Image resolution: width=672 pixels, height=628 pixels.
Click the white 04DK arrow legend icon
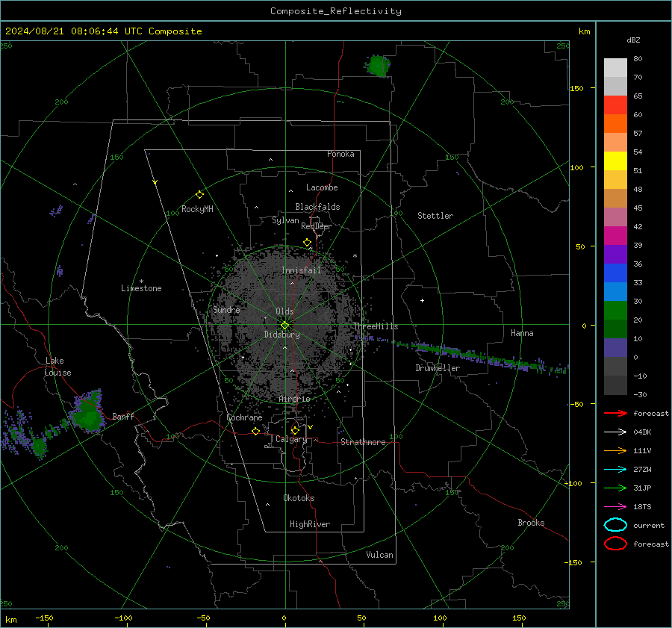(x=615, y=432)
